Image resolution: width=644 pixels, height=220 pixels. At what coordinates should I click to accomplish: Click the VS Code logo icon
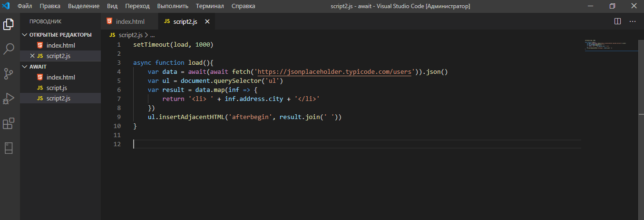[x=7, y=6]
